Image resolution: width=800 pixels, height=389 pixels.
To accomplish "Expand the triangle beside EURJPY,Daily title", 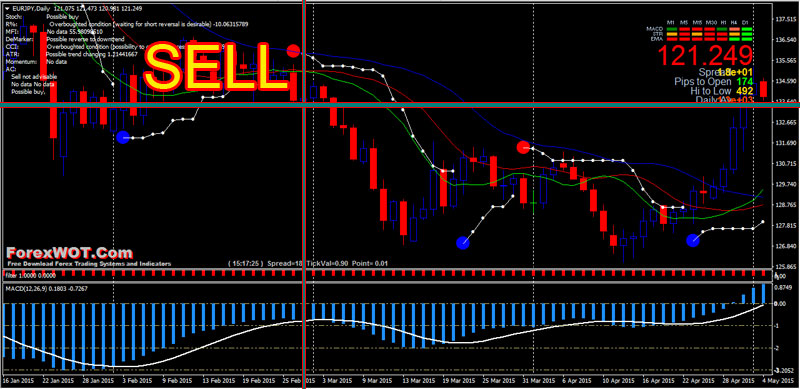I will coord(5,9).
